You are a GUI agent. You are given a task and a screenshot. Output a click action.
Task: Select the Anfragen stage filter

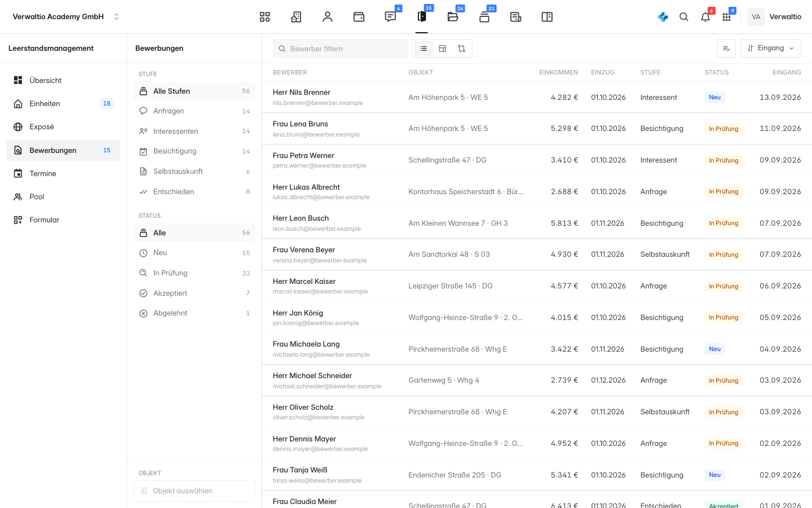click(x=195, y=111)
